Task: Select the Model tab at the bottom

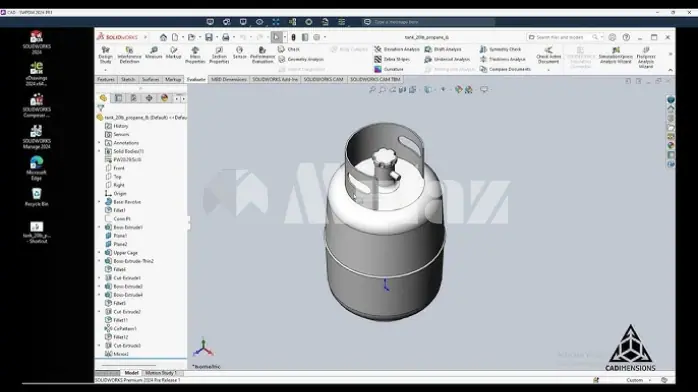Action: click(x=131, y=373)
